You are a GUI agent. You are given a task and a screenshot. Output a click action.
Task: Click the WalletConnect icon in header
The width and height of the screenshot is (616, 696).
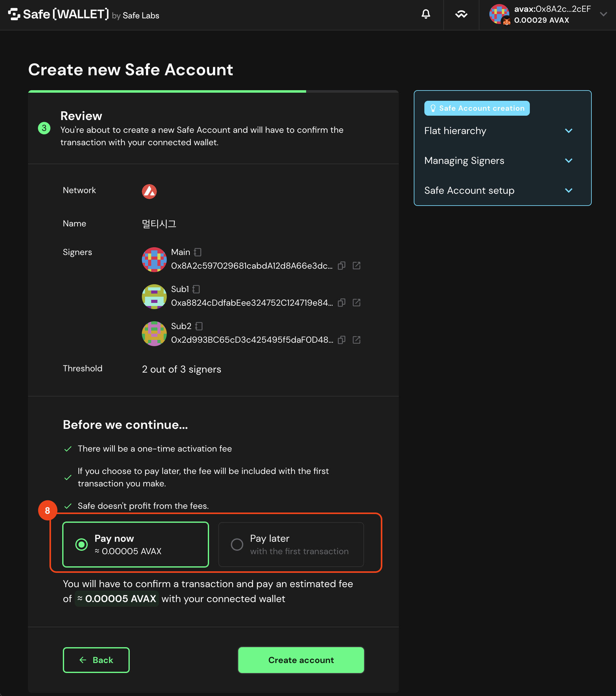[x=461, y=14]
